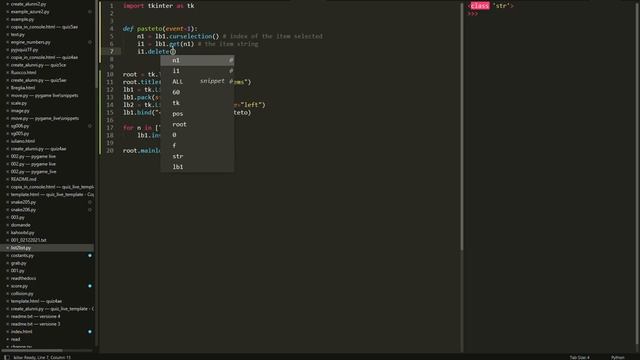The height and width of the screenshot is (360, 640).
Task: Click the x icon beside snake205.py
Action: coord(7,202)
